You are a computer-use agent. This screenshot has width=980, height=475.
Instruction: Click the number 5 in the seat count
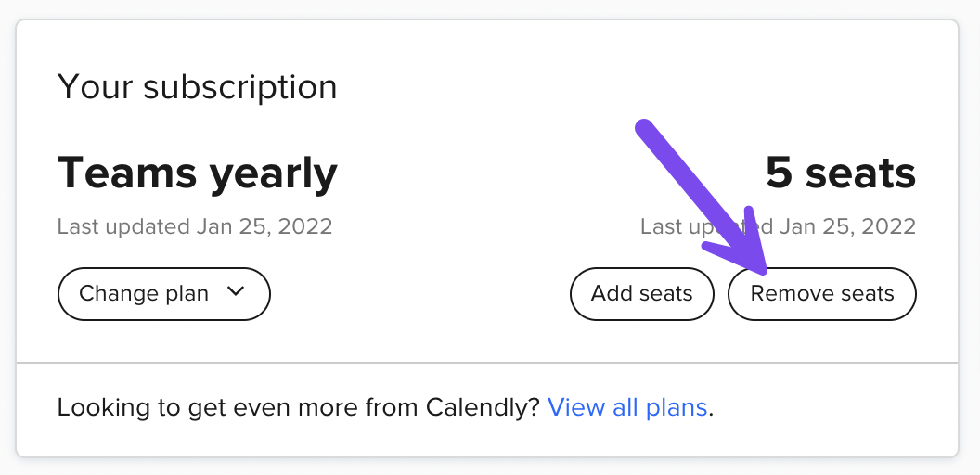[x=780, y=173]
